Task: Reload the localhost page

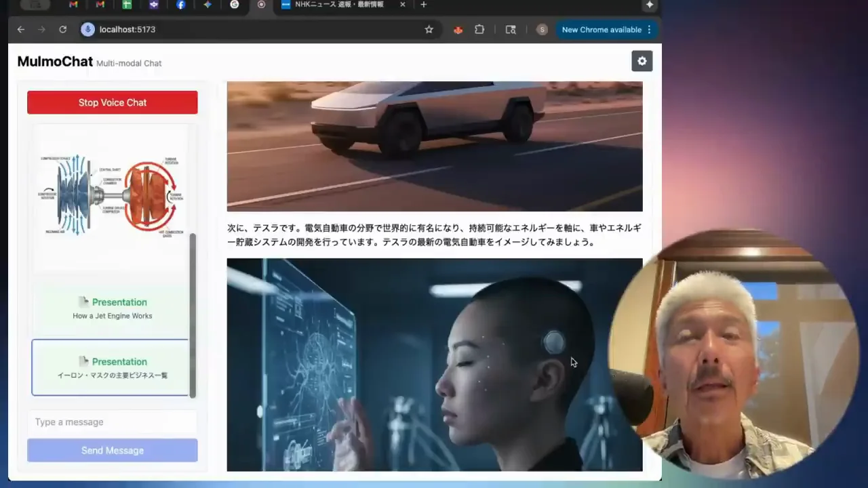Action: coord(63,30)
